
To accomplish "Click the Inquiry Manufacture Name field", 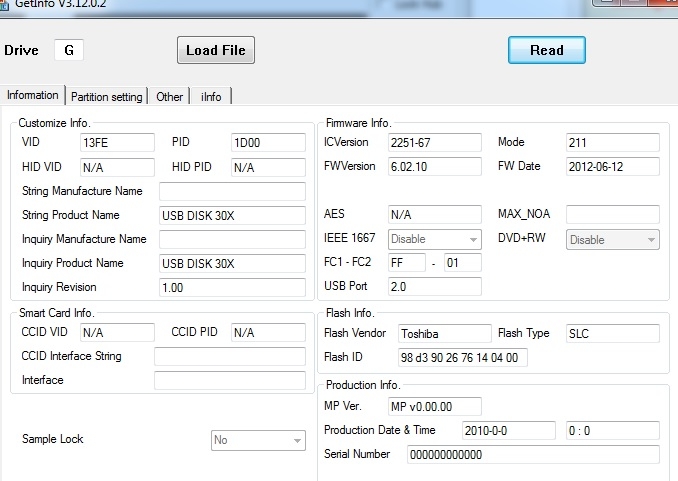I will [232, 239].
